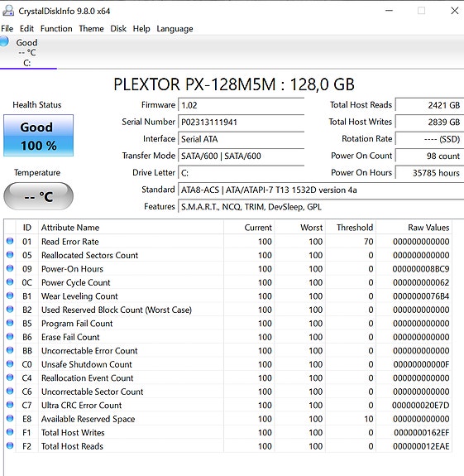Click the status orb beside Available Reserved Space
Screen dimensions: 464x476
click(x=10, y=418)
